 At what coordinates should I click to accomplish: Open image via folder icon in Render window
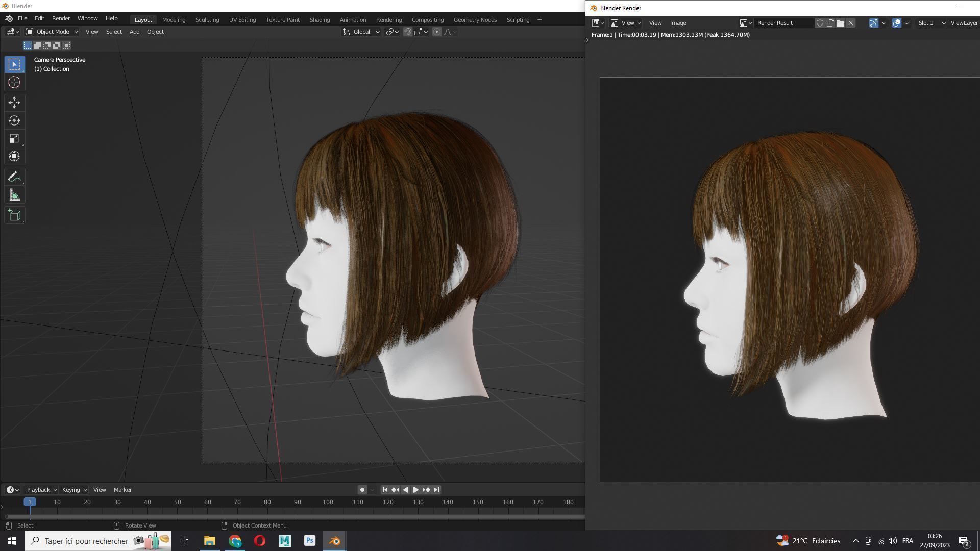click(841, 23)
